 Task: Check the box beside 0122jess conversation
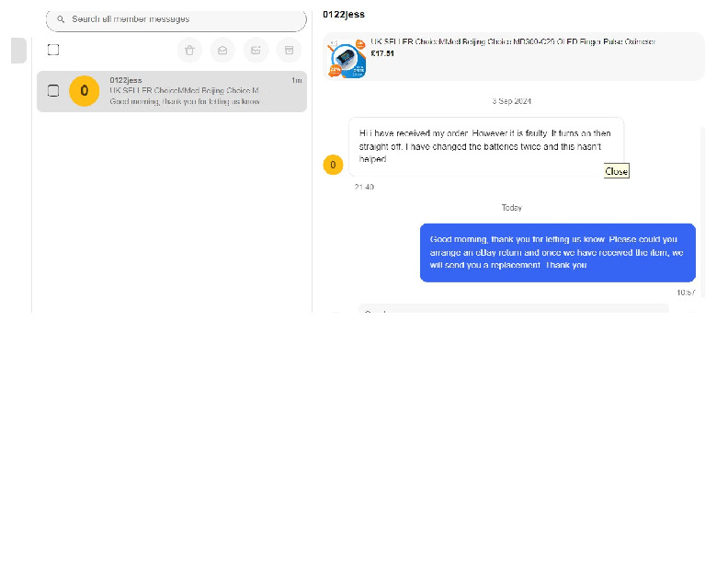tap(53, 90)
